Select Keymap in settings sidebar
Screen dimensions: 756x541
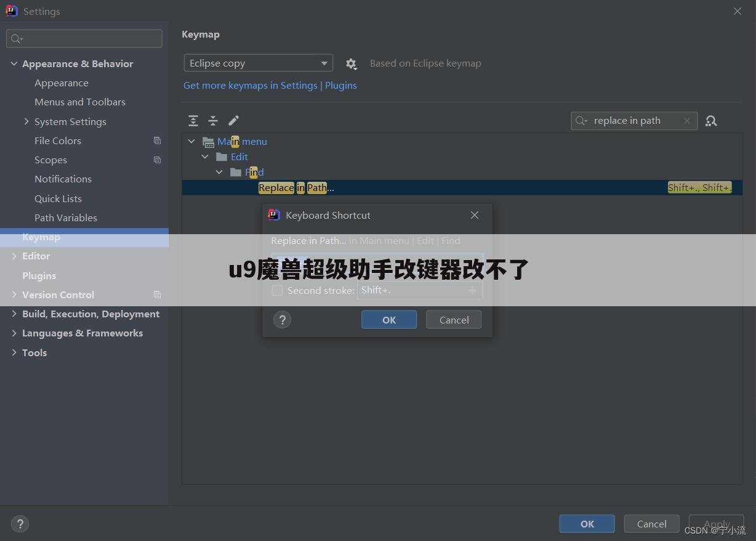[84, 237]
